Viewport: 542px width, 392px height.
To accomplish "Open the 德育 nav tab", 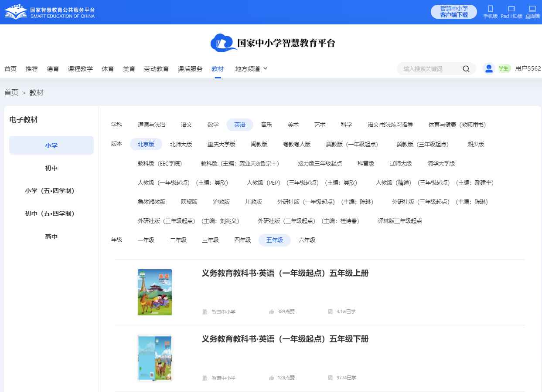I will [x=53, y=69].
